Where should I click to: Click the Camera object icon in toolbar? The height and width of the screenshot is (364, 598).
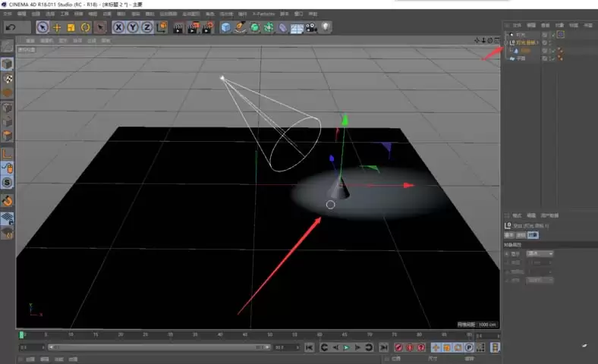pyautogui.click(x=311, y=27)
